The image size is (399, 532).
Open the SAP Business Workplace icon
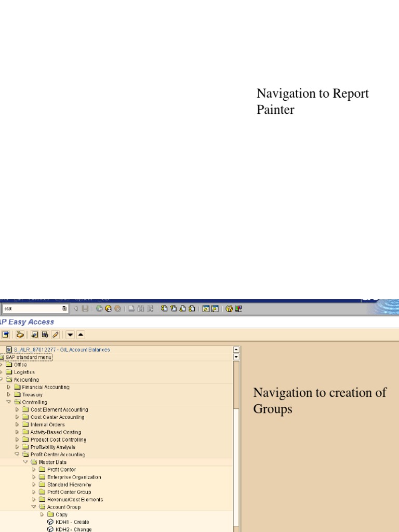(x=20, y=335)
